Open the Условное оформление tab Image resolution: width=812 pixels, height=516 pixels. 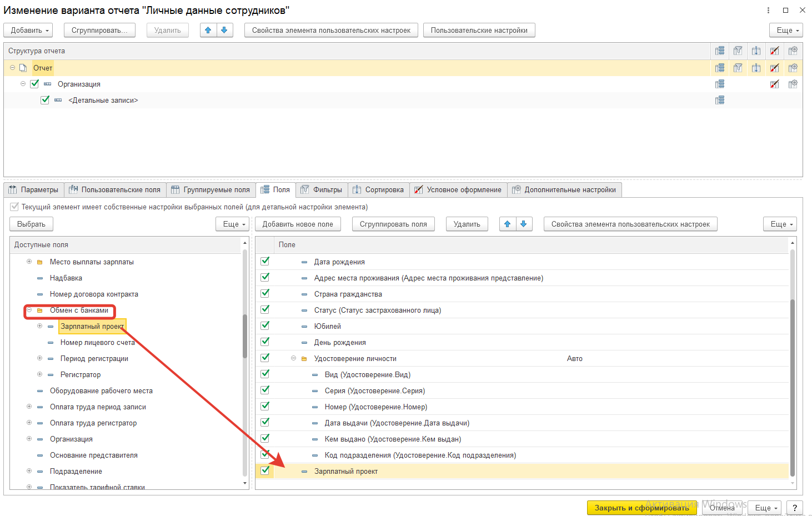(458, 189)
